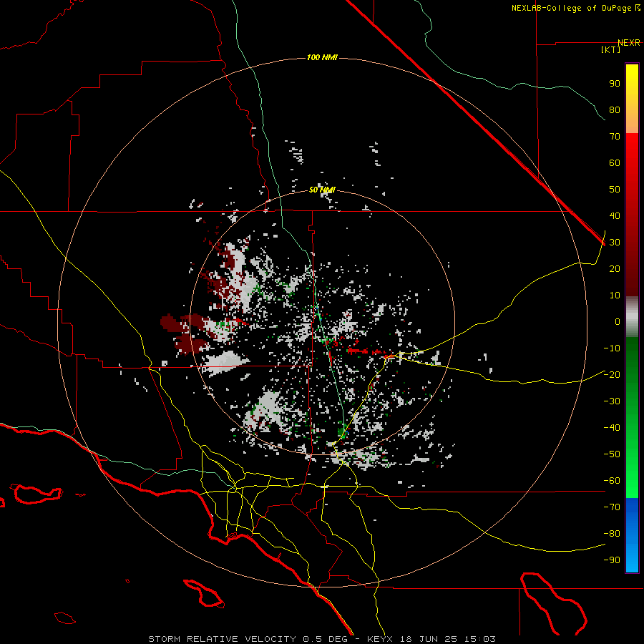Click the "20" value on the velocity scale
This screenshot has height=644, width=644.
(615, 269)
